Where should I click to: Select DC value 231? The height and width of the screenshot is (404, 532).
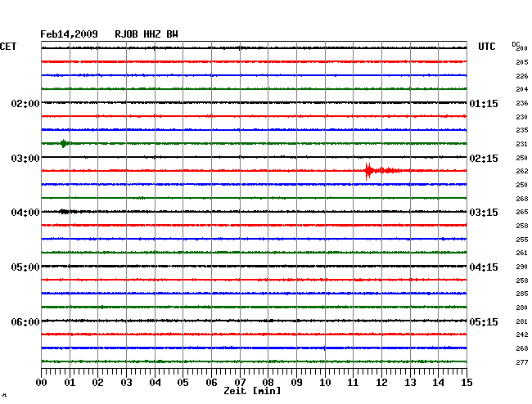[x=522, y=144]
